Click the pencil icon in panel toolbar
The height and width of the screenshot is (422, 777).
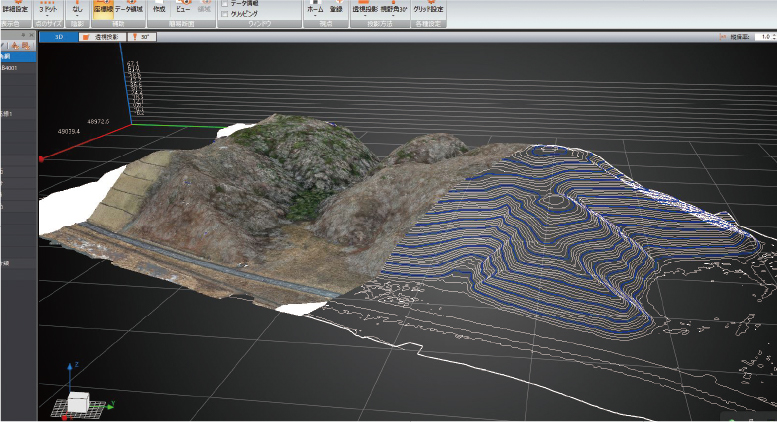(x=3, y=46)
